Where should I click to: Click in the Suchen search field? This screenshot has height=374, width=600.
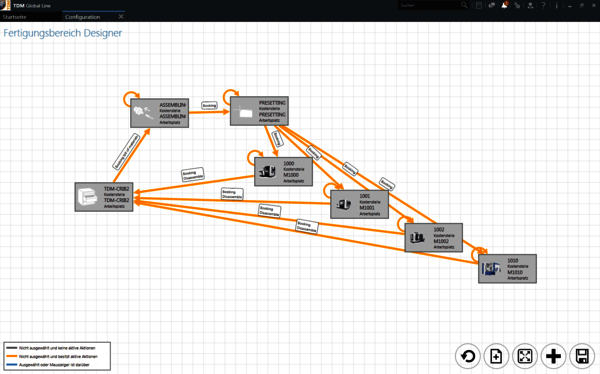pyautogui.click(x=429, y=5)
